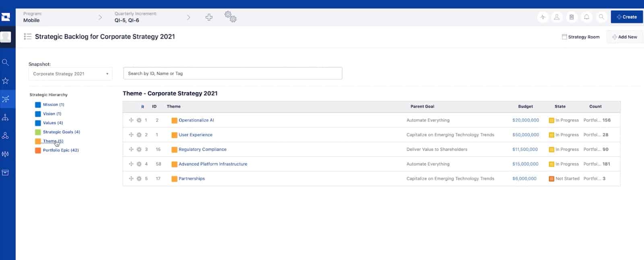Open the Operationalize AI theme link

(196, 120)
